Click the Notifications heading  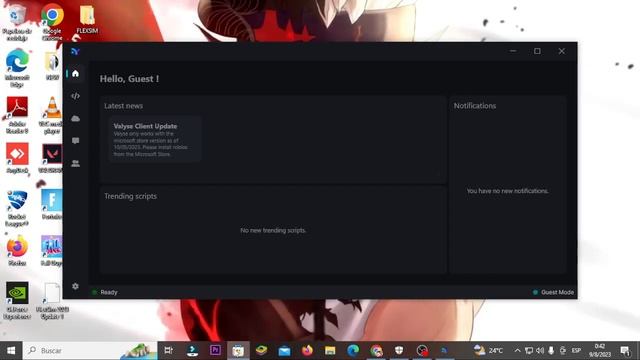click(x=475, y=106)
